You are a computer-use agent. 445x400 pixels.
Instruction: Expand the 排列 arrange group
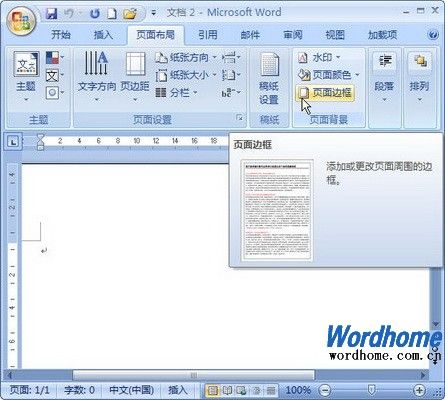click(419, 77)
